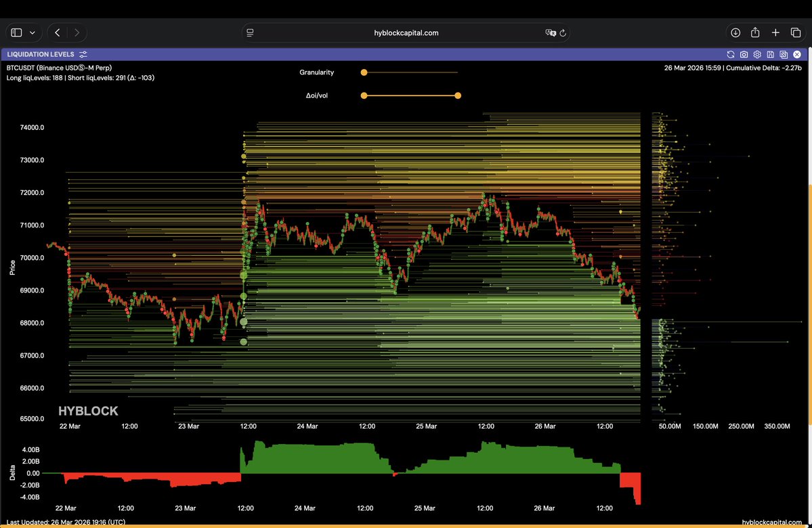Viewport: 812px width, 528px height.
Task: Click the BTCUSDT (Binance USDⓈ-M Perp) label
Action: tap(59, 68)
